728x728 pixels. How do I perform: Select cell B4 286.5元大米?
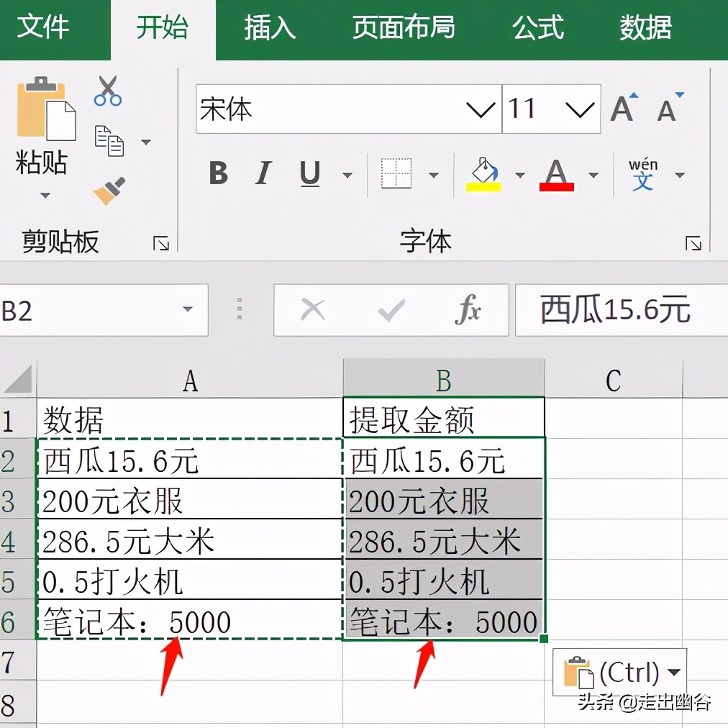[443, 540]
